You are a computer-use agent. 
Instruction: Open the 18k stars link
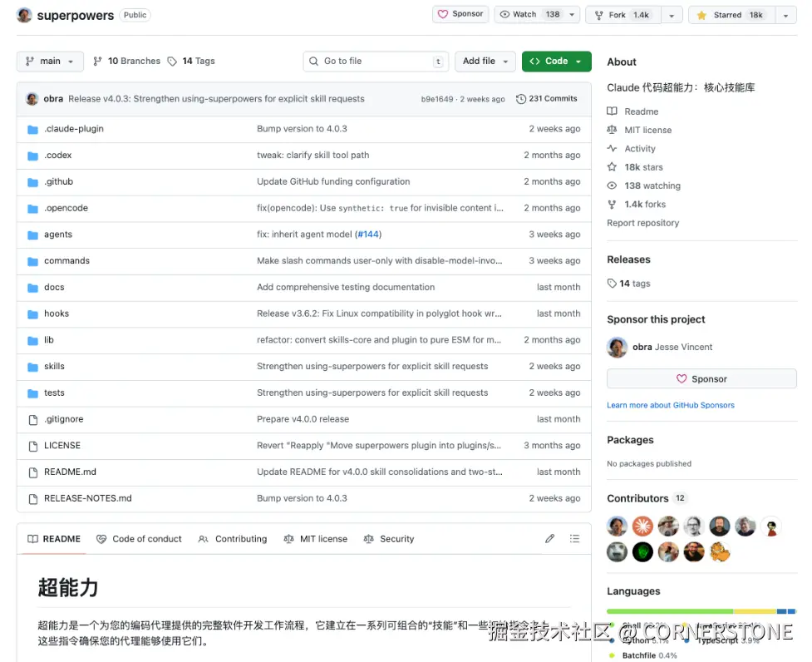tap(643, 167)
